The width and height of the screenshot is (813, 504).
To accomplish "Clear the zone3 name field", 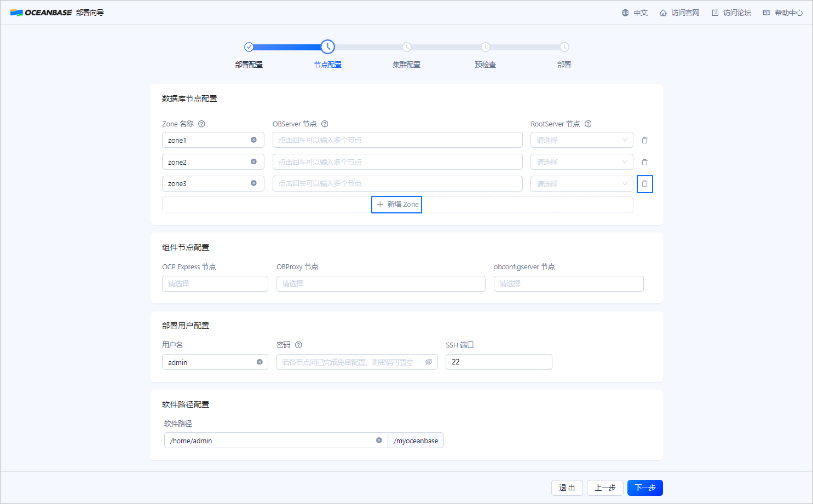I will click(253, 183).
